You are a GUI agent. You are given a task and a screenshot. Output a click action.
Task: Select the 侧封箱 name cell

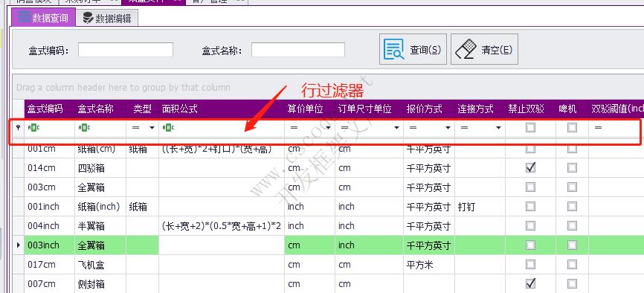tap(100, 283)
